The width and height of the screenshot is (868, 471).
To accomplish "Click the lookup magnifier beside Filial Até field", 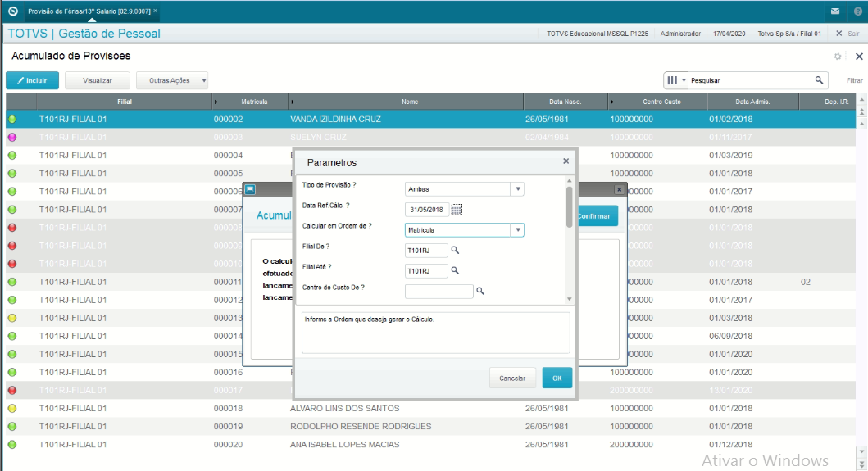I will (x=455, y=270).
